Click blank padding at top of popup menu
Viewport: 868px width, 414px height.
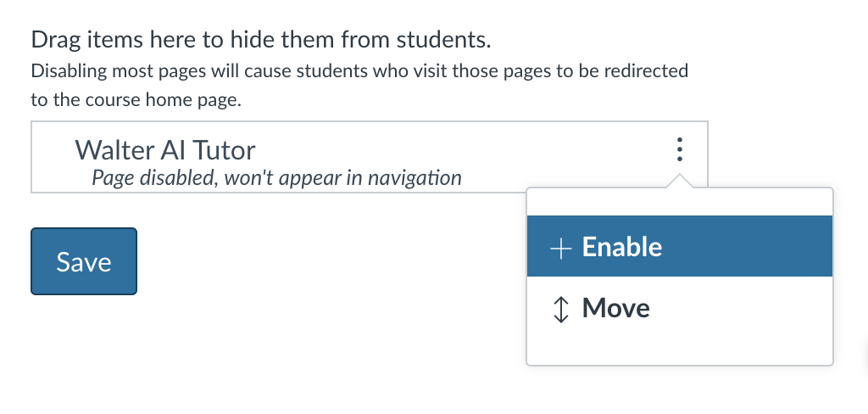coord(679,202)
